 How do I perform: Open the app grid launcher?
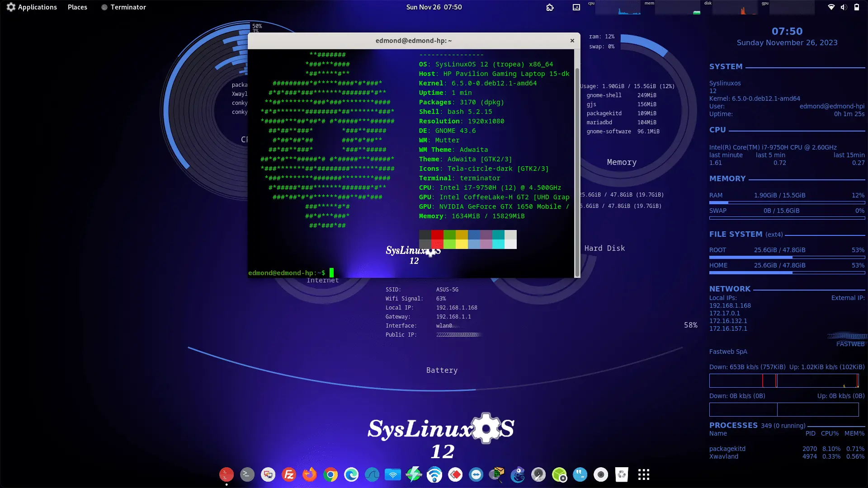643,475
